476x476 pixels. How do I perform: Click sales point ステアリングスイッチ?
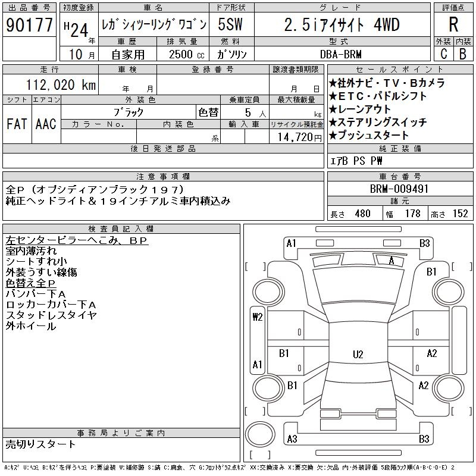click(378, 122)
